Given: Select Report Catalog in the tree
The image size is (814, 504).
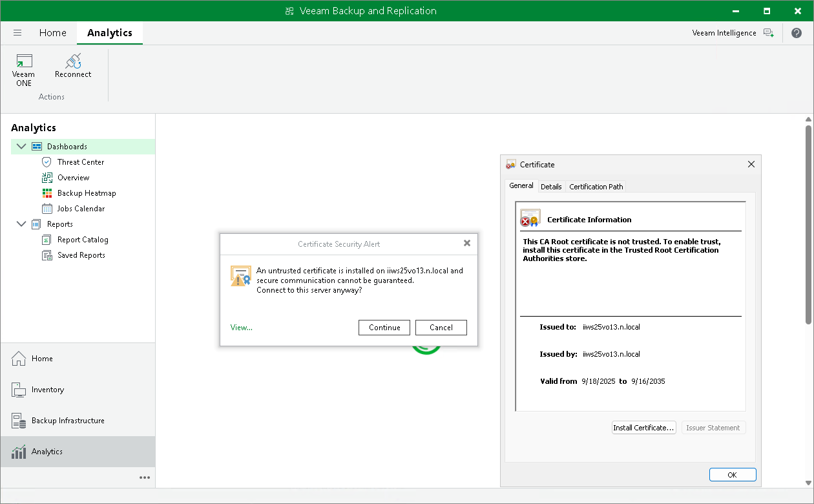Looking at the screenshot, I should 83,240.
